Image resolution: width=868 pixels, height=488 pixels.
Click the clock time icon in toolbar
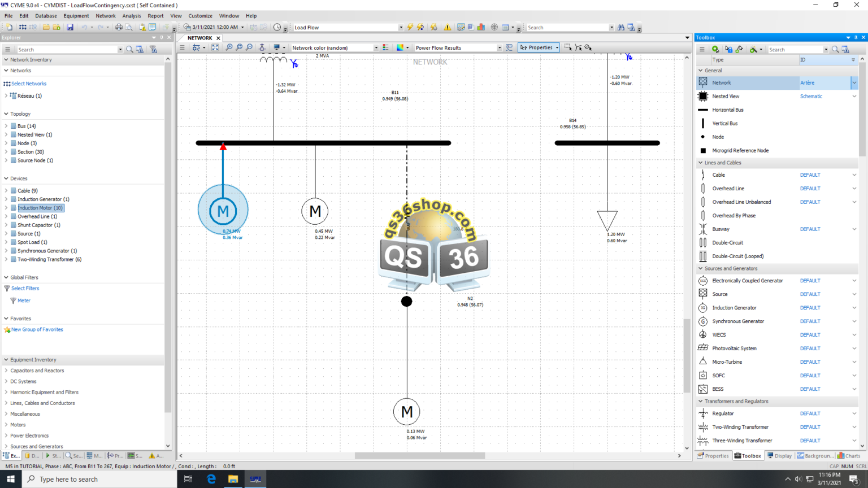[x=277, y=27]
